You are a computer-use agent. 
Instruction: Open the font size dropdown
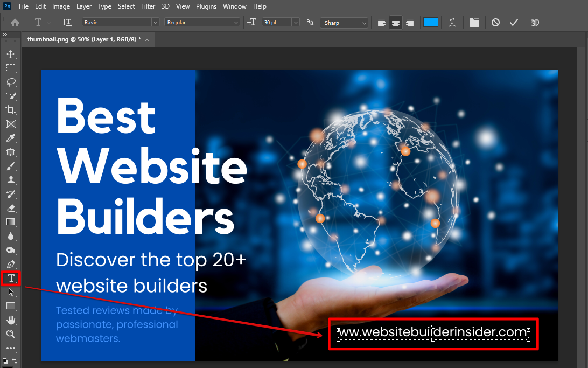point(295,22)
